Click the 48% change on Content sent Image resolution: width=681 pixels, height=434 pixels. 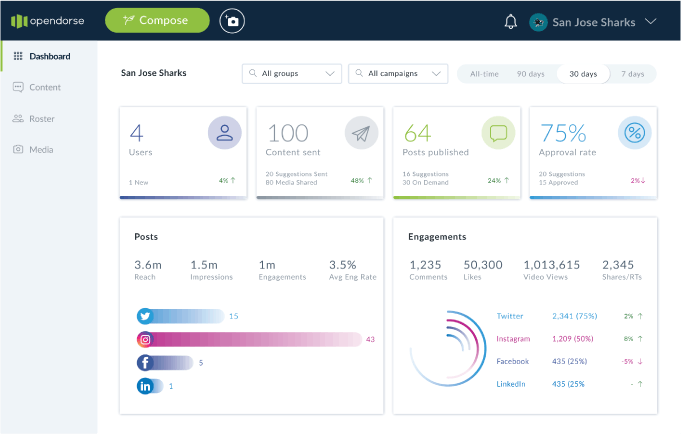pyautogui.click(x=361, y=180)
